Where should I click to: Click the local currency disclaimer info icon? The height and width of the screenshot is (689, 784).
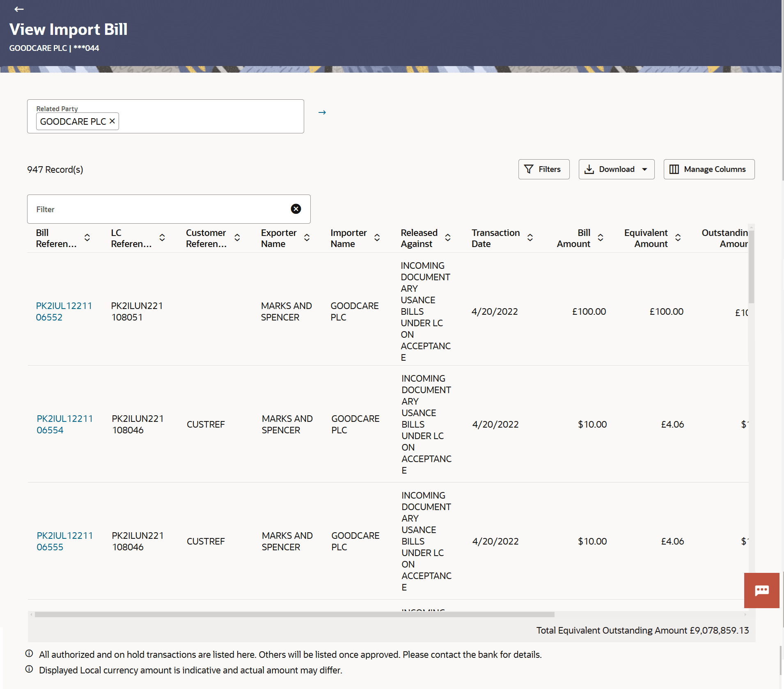coord(29,669)
